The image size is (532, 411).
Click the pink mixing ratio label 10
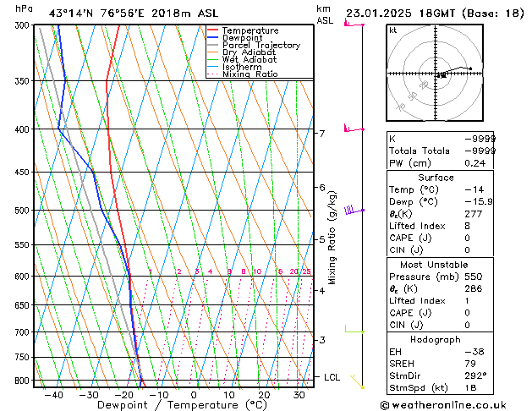[x=257, y=271]
